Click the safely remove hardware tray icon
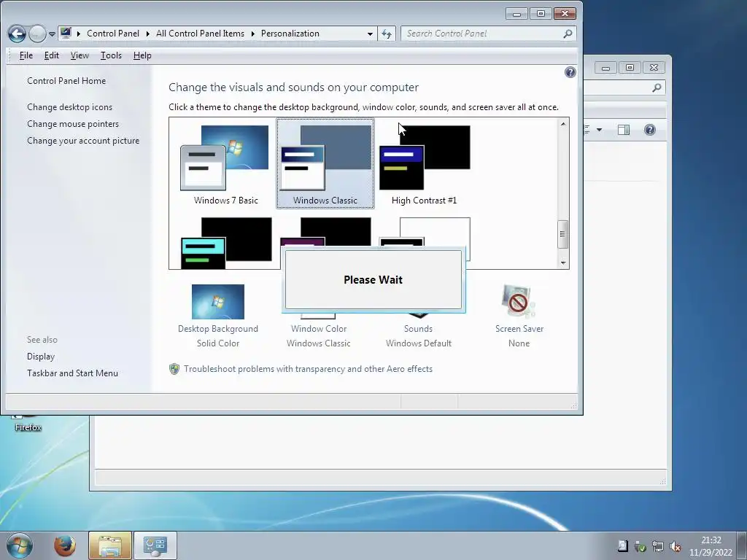Viewport: 747px width, 560px height. click(640, 546)
